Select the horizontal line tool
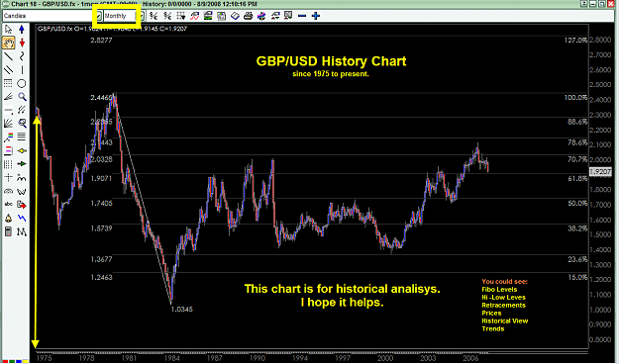Viewport: 619px width, 364px height. point(8,110)
